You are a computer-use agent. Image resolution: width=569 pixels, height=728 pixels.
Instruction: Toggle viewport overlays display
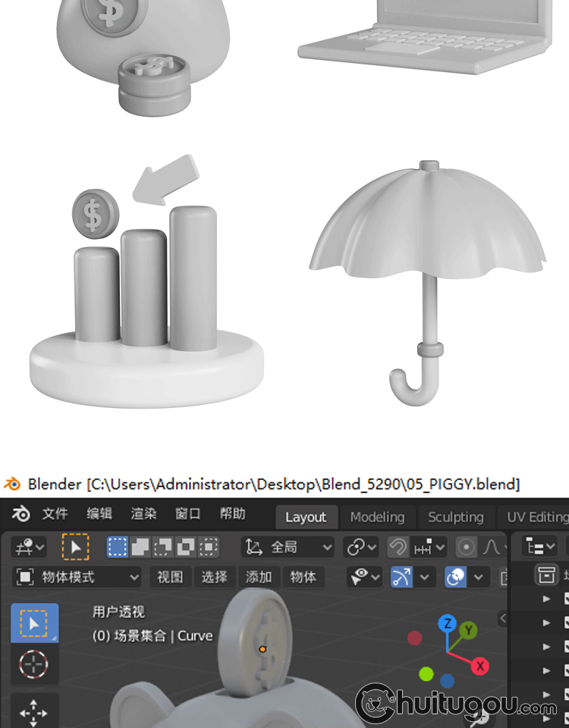tap(456, 577)
